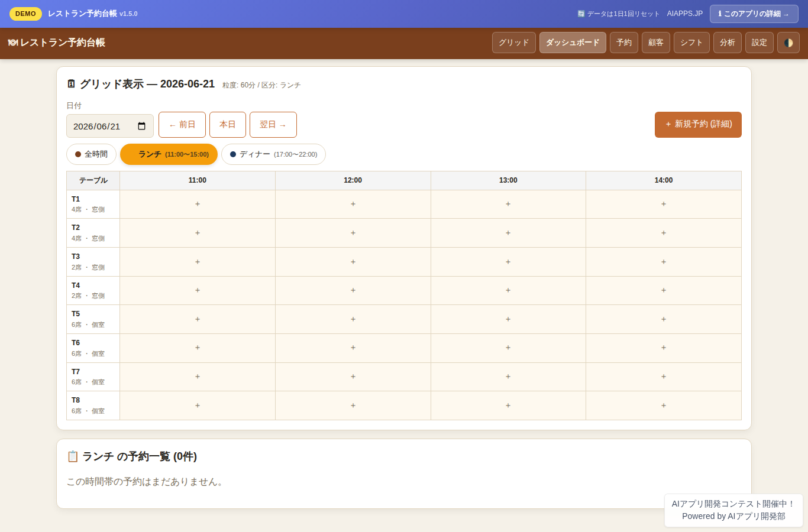Image resolution: width=808 pixels, height=532 pixels.
Task: Create 新規予約 (詳細)
Action: [698, 125]
